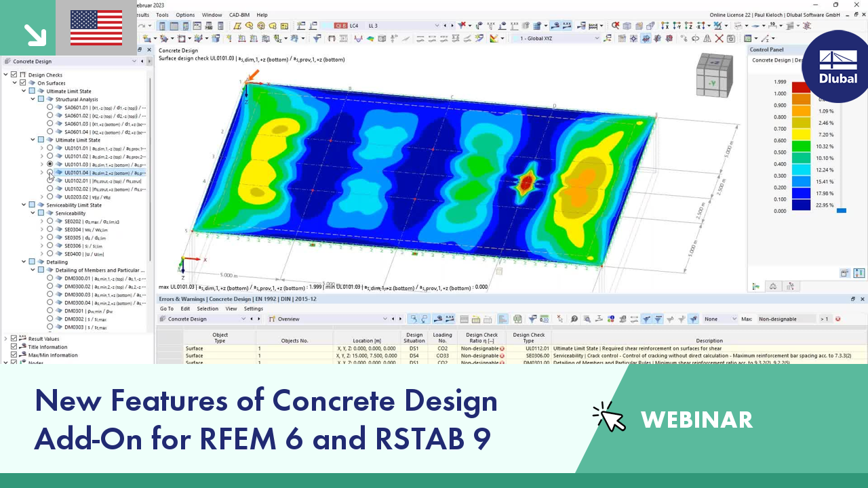Select the UL0101.04 radio button
Image resolution: width=868 pixels, height=488 pixels.
click(50, 172)
